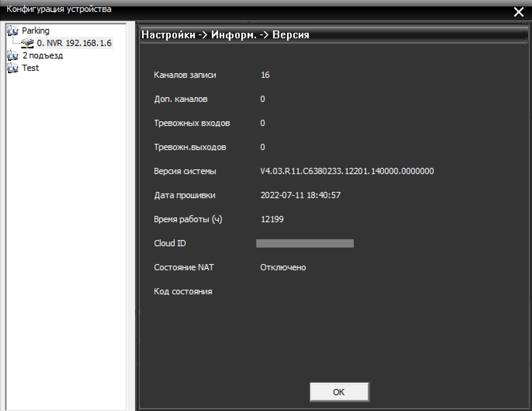Image resolution: width=532 pixels, height=411 pixels.
Task: Click the Настройки -> Информ. -> Версия header
Action: [225, 35]
